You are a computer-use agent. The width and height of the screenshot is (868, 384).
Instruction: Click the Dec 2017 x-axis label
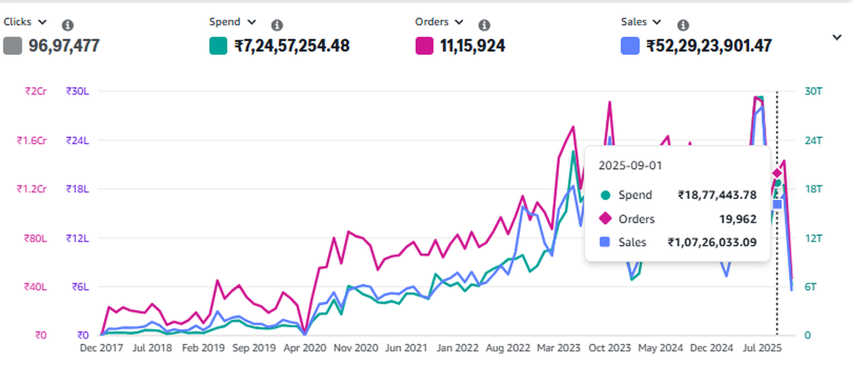(102, 348)
